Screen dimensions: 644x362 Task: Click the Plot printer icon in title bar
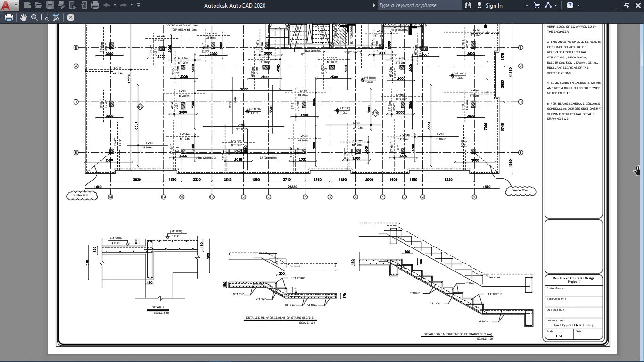[x=95, y=5]
